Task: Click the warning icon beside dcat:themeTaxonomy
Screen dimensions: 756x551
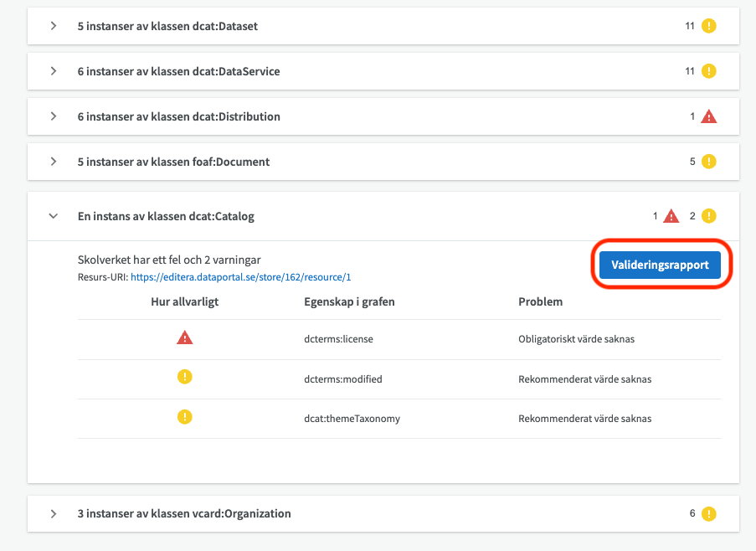Action: click(185, 417)
